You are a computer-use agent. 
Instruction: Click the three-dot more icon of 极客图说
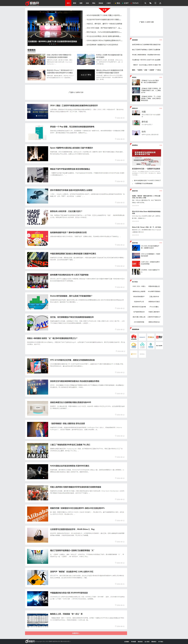pos(161,145)
